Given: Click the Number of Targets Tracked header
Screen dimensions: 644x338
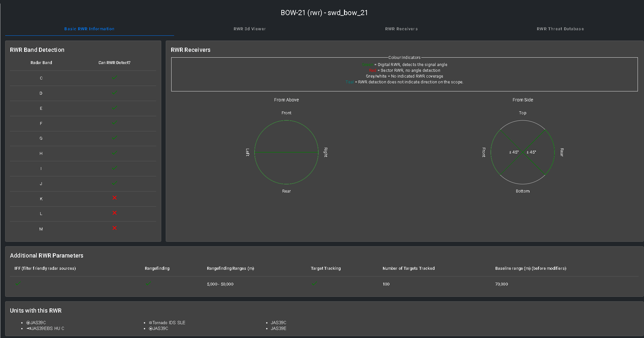Looking at the screenshot, I should (x=409, y=268).
